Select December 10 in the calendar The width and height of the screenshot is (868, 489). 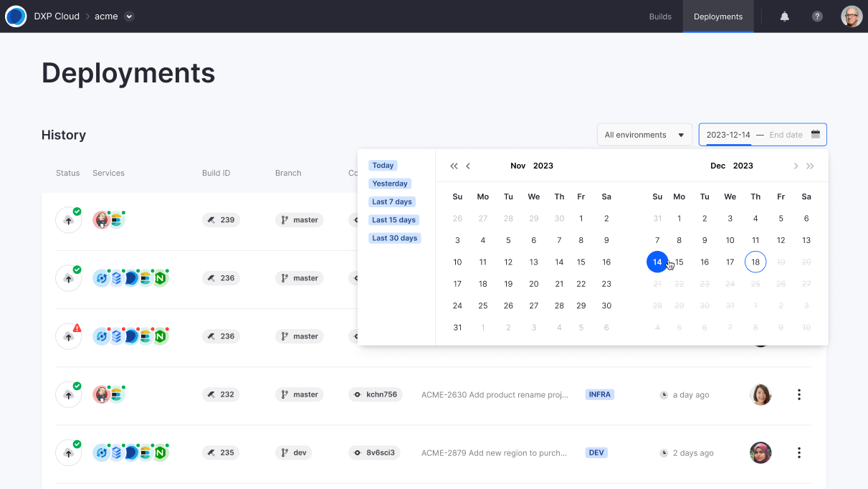coord(730,241)
